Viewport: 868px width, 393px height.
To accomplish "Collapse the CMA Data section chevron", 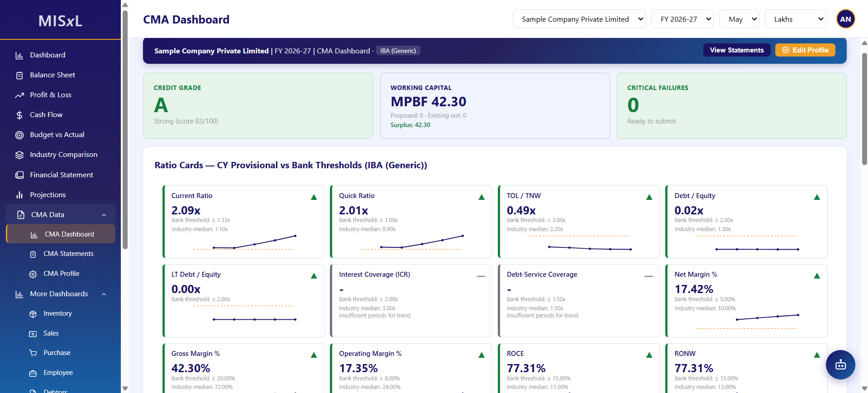I will (x=104, y=215).
